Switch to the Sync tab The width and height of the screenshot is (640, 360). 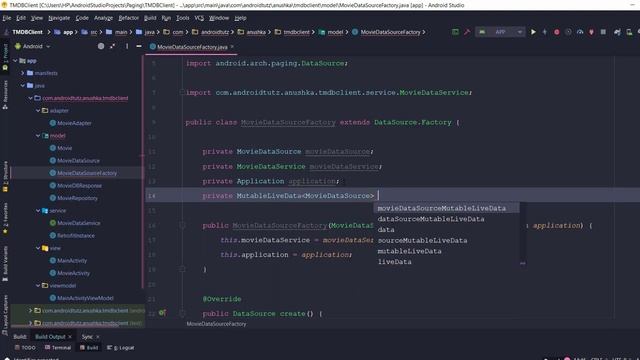(x=87, y=337)
